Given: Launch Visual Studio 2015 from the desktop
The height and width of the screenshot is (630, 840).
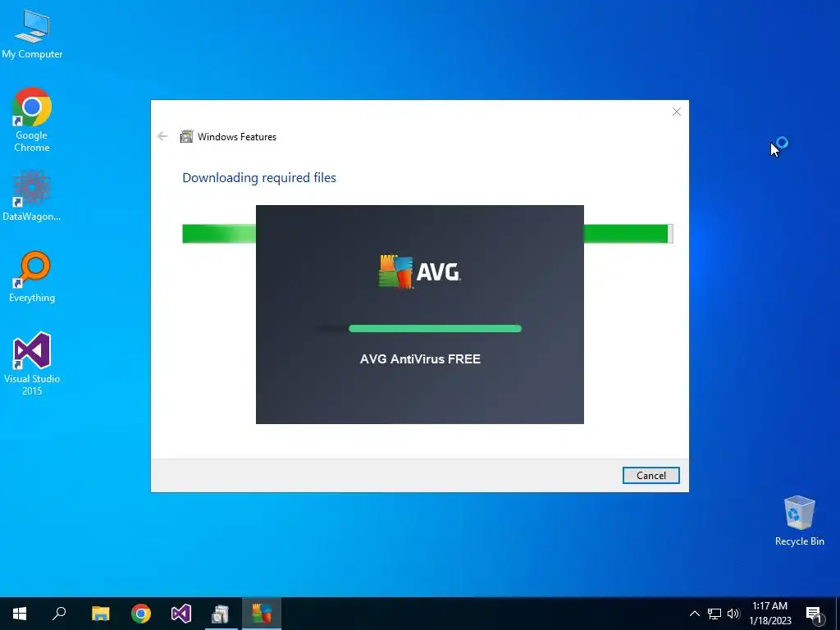Looking at the screenshot, I should tap(32, 363).
